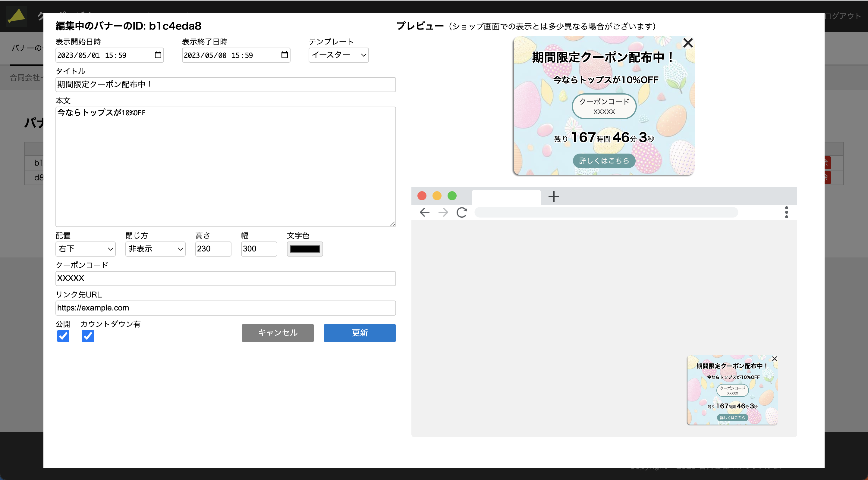
Task: Open the calendar picker for 表示開始日時
Action: click(x=158, y=55)
